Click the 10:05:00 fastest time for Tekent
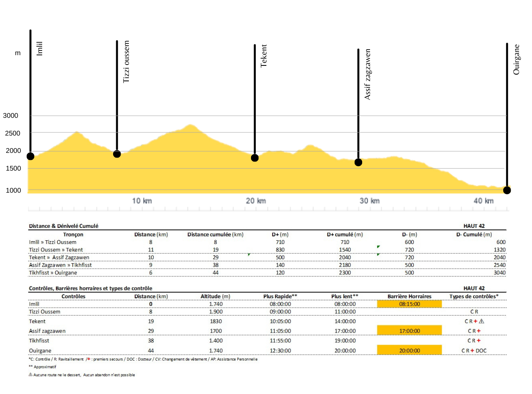Screen dimensions: 532x394 click(280, 322)
